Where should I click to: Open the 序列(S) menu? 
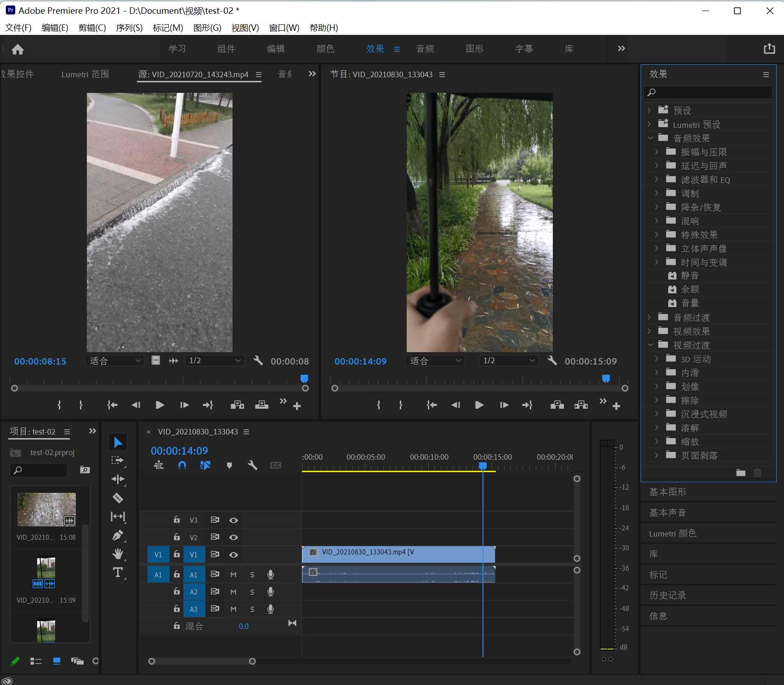pyautogui.click(x=129, y=28)
